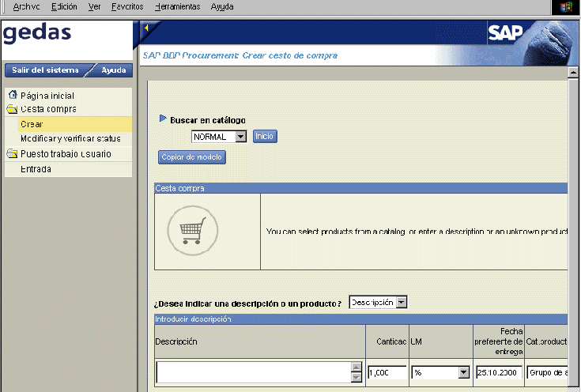This screenshot has width=581, height=392.
Task: Select Modificar y verificar status in sidebar
Action: (70, 139)
